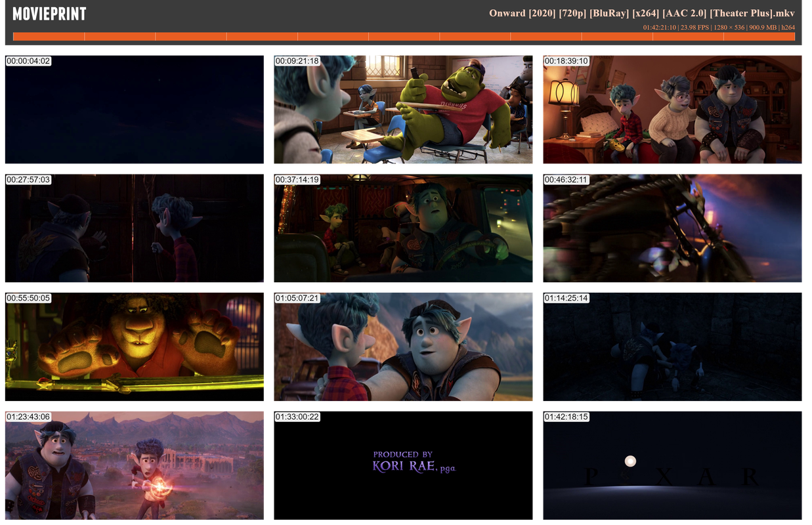This screenshot has height=525, width=812.
Task: Select the classroom troll thumbnail at 00:09:21:18
Action: [403, 110]
